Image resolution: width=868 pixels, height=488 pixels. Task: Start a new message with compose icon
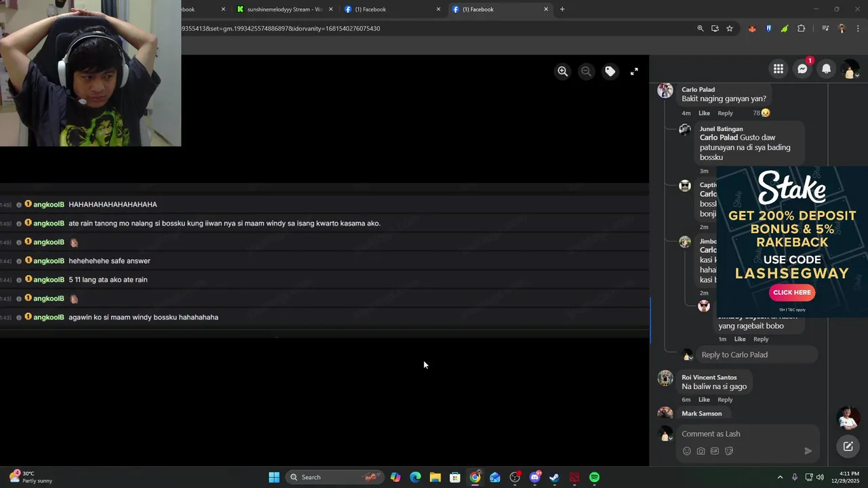tap(848, 446)
